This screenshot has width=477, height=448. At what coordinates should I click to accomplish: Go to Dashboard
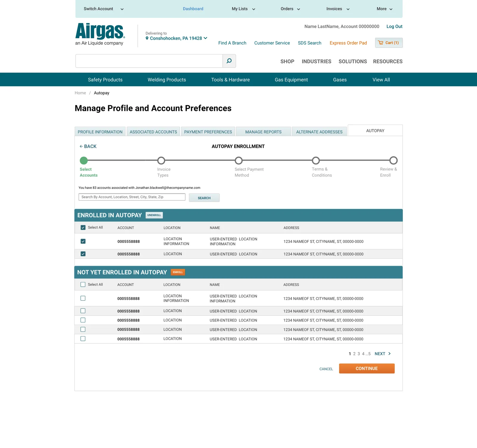pos(193,9)
